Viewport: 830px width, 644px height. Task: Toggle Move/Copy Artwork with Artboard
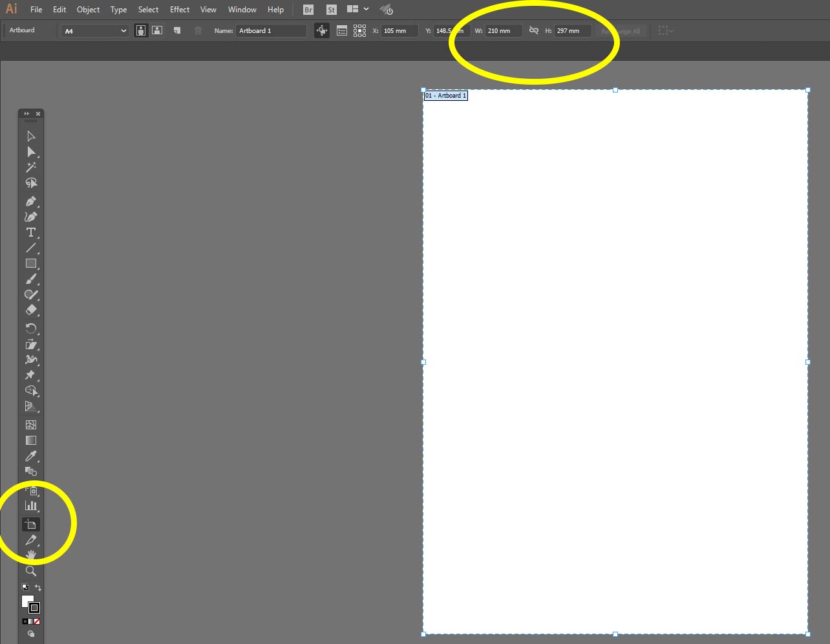[322, 30]
